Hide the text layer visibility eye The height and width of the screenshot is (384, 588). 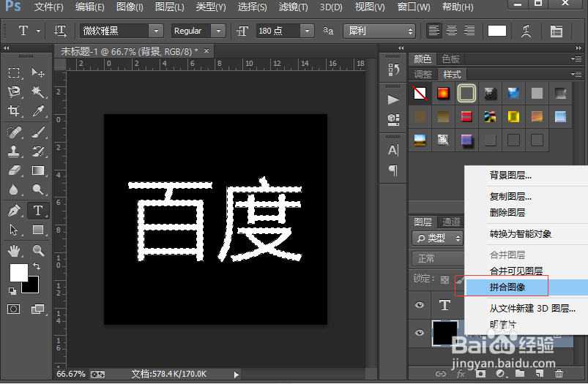pos(420,305)
